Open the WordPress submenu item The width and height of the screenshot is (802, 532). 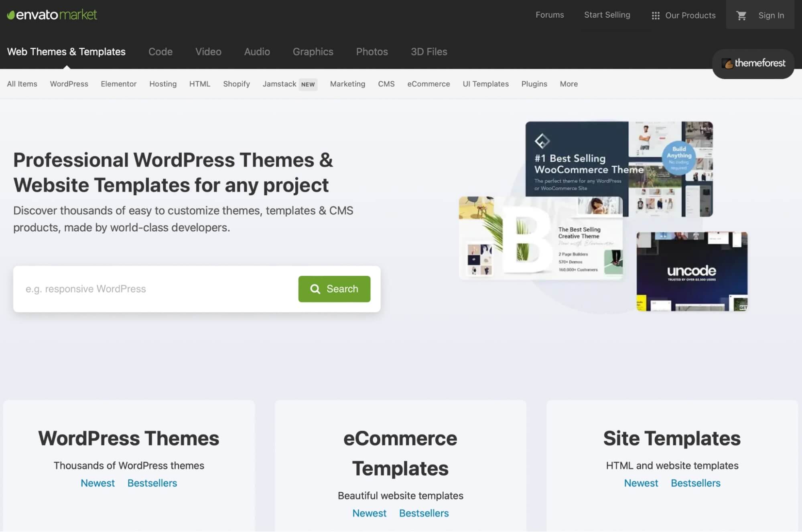69,84
